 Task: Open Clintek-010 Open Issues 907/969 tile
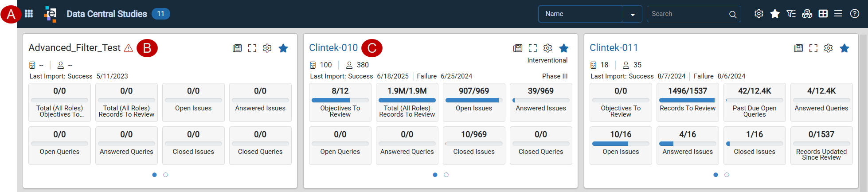pyautogui.click(x=474, y=102)
